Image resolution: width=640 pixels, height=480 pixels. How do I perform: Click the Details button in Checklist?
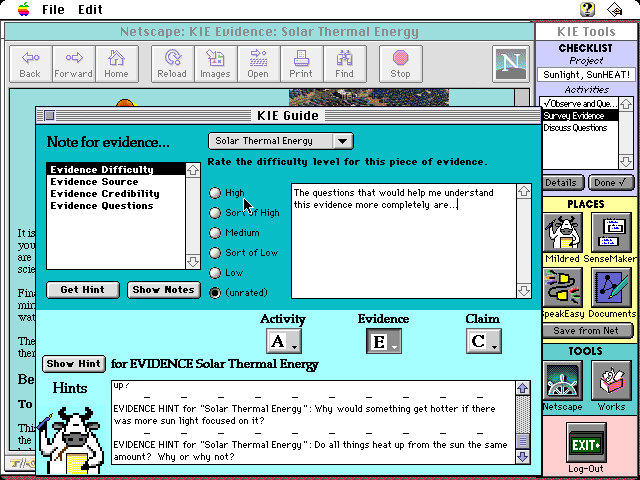click(563, 183)
